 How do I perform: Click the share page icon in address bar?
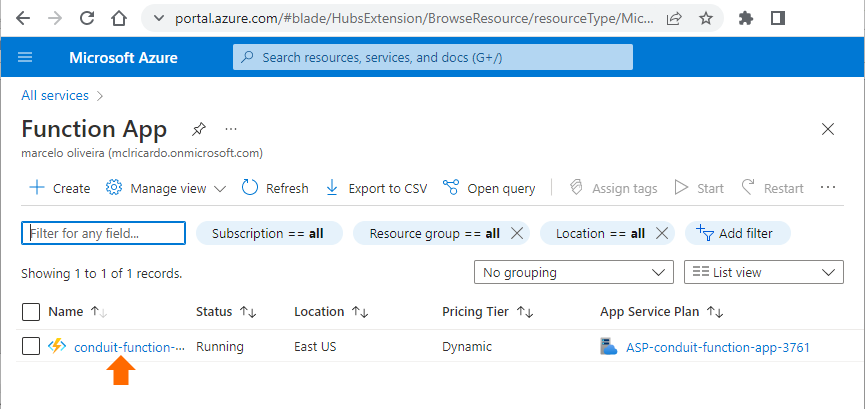(674, 19)
